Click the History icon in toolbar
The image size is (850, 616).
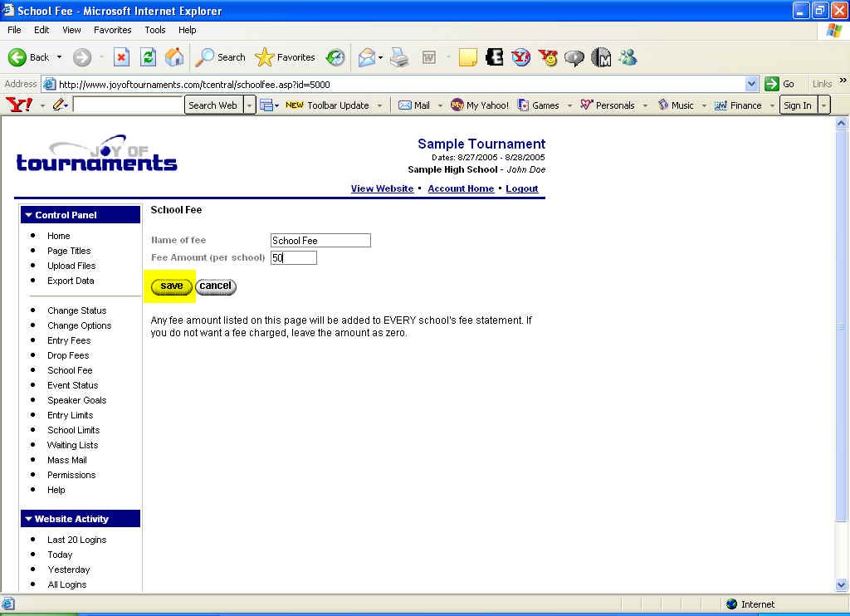335,57
